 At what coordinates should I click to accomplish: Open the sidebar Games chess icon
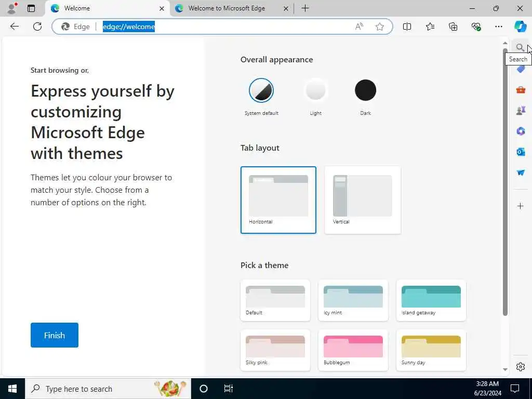[x=521, y=111]
